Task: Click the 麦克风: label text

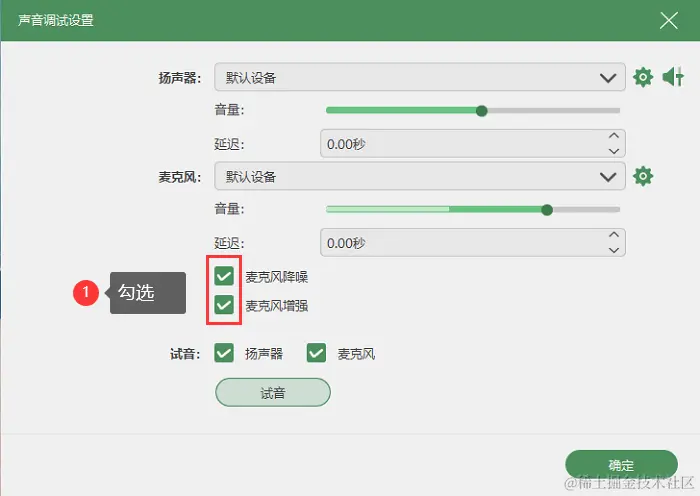Action: [179, 177]
